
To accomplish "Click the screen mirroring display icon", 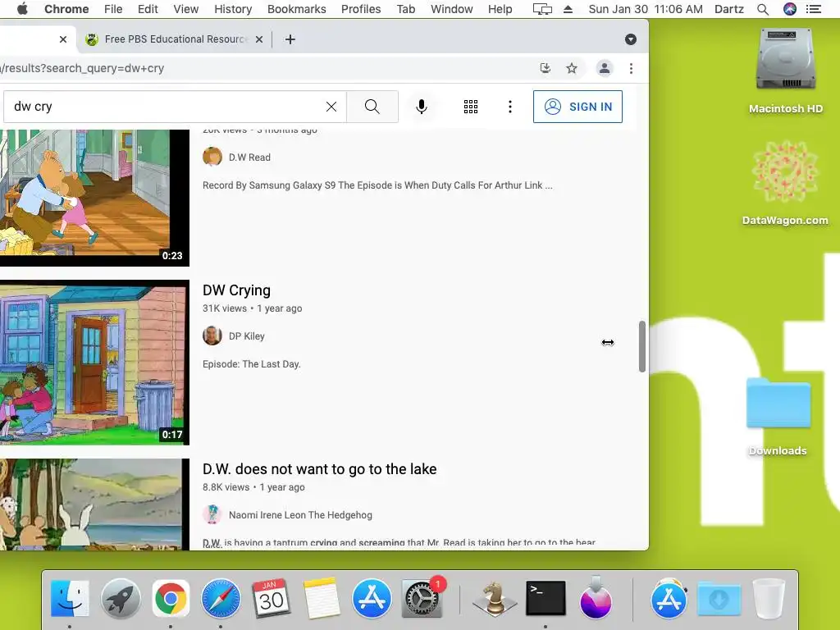I will (x=542, y=9).
